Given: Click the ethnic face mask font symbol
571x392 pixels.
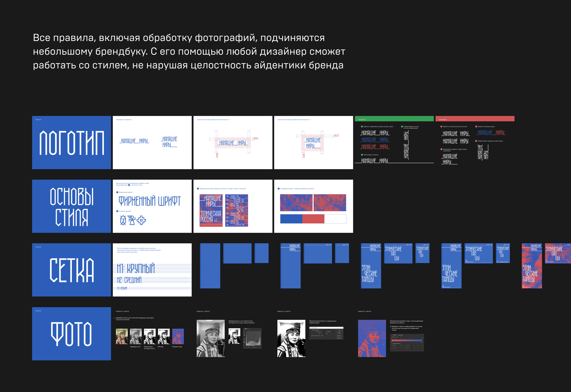Looking at the screenshot, I should pos(123,220).
